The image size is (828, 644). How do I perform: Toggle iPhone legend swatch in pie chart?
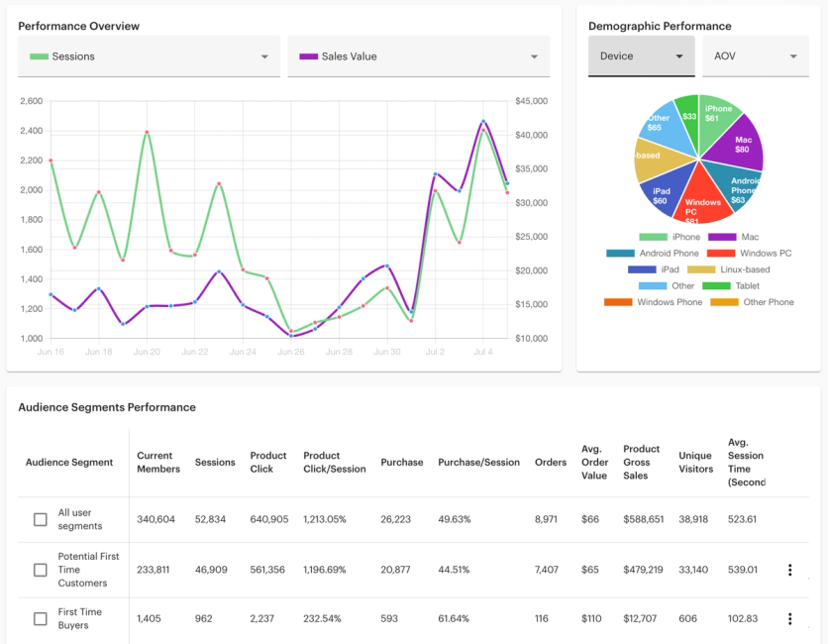[x=654, y=237]
